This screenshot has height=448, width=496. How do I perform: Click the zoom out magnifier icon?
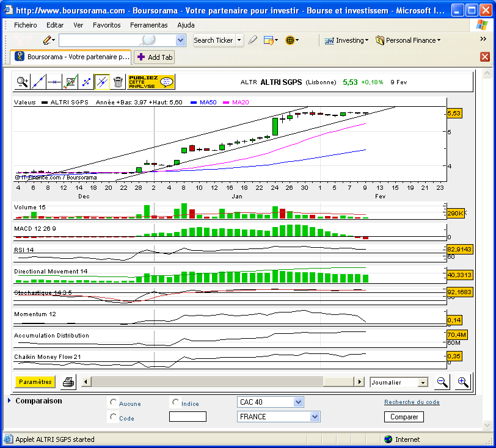(x=442, y=382)
